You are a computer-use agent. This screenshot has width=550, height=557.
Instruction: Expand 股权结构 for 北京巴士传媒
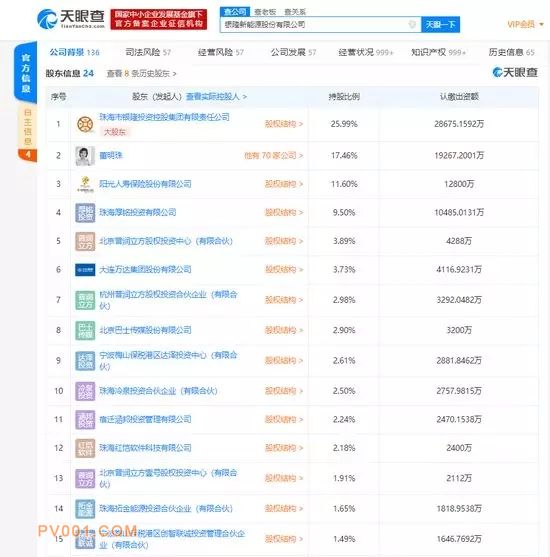(x=284, y=330)
